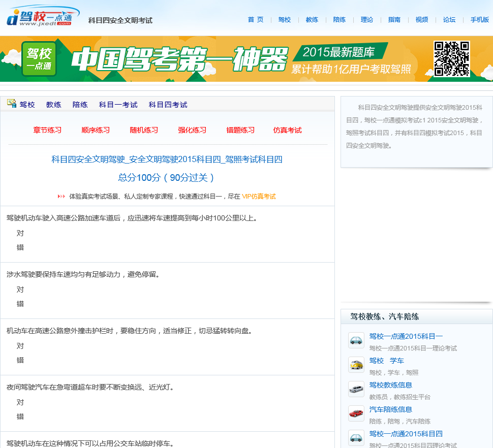Click the small icon before 驾校 in the sub-navigation

pos(12,103)
